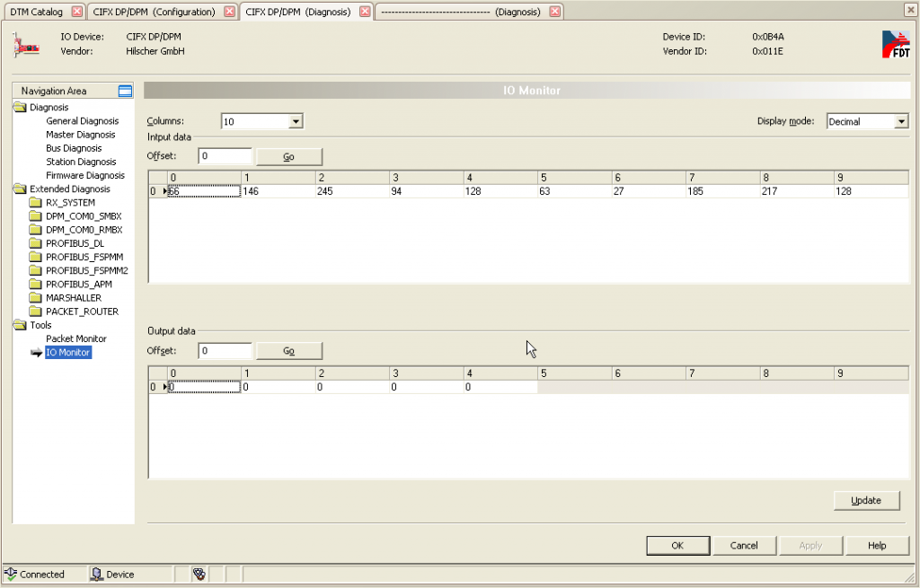Image resolution: width=920 pixels, height=588 pixels.
Task: Click the CIFX device card icon
Action: (26, 45)
